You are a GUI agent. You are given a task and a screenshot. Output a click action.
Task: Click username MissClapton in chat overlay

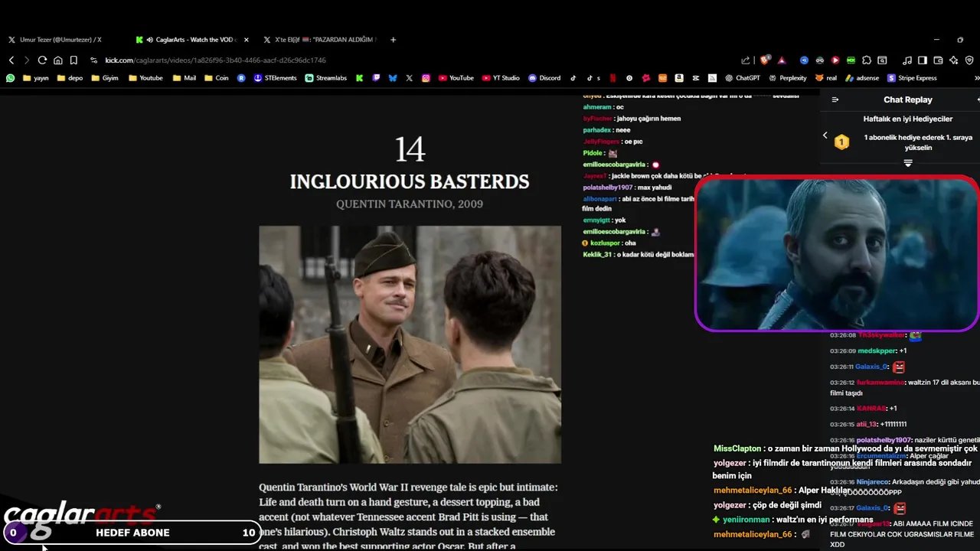(x=737, y=448)
